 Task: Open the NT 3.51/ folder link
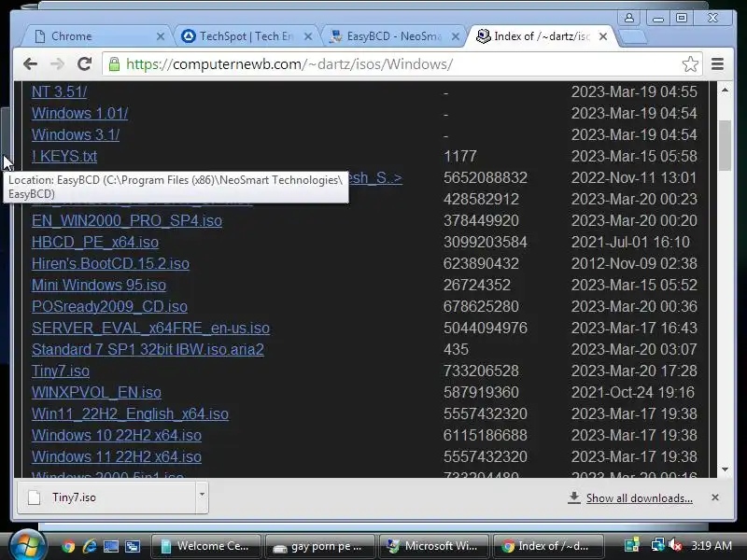[x=59, y=91]
